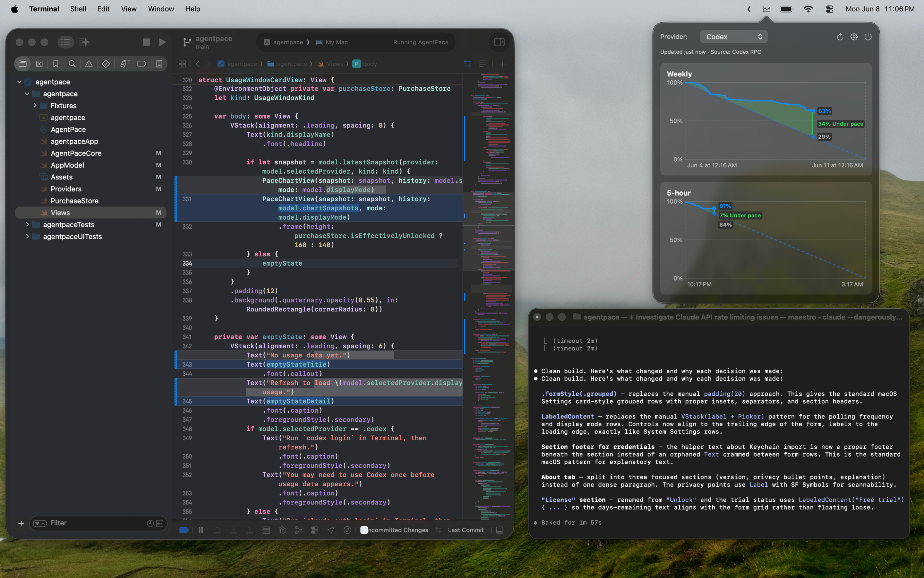The height and width of the screenshot is (578, 924).
Task: Click the Step Into debug icon
Action: [233, 530]
